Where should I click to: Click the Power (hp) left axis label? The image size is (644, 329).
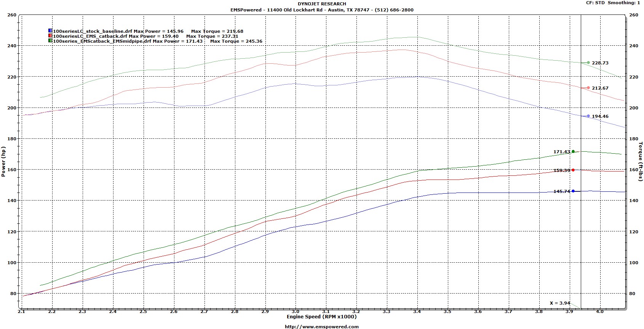coord(3,162)
